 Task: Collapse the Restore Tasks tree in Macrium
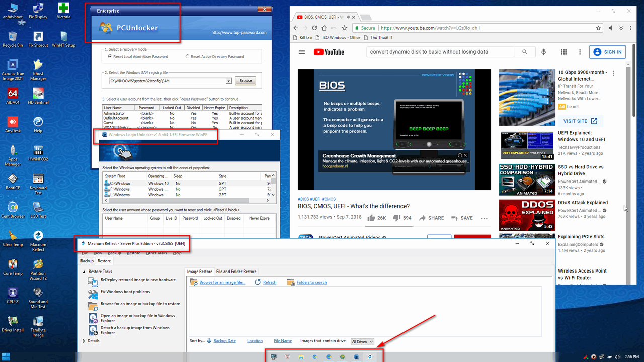pos(84,271)
